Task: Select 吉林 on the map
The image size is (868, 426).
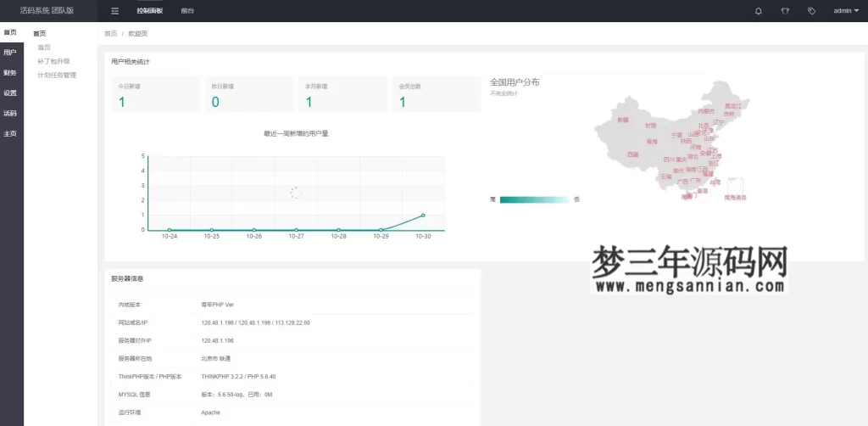Action: click(x=728, y=114)
